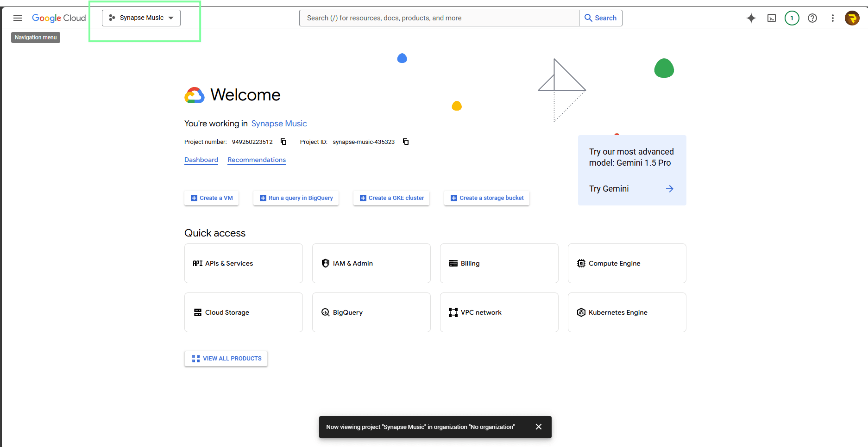Open the three-dot settings menu
The height and width of the screenshot is (447, 868).
pyautogui.click(x=833, y=18)
